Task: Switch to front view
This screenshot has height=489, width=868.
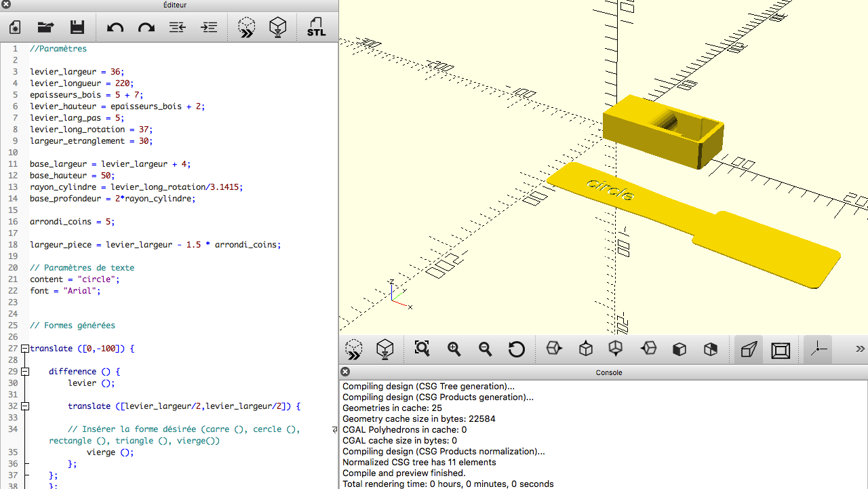Action: (x=679, y=349)
